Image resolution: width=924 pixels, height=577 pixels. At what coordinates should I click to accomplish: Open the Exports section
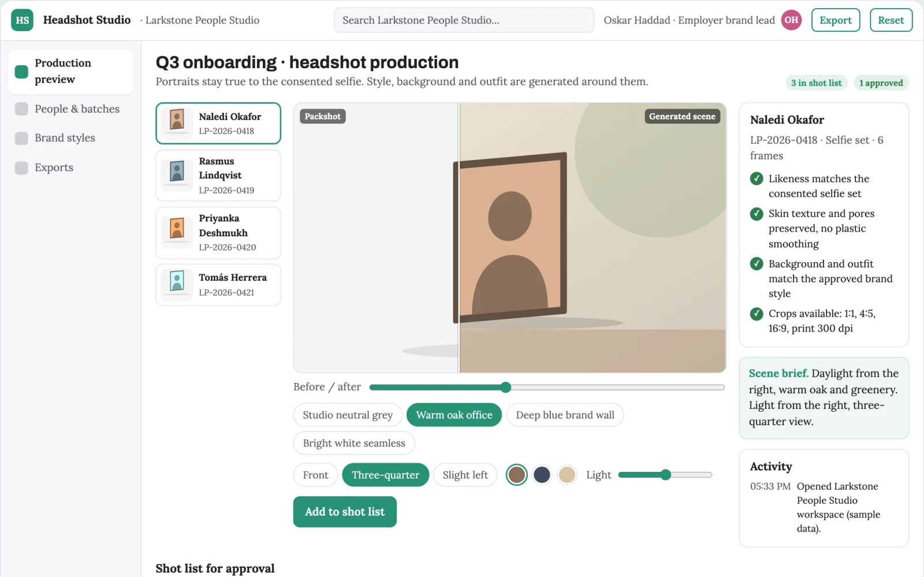click(70, 167)
